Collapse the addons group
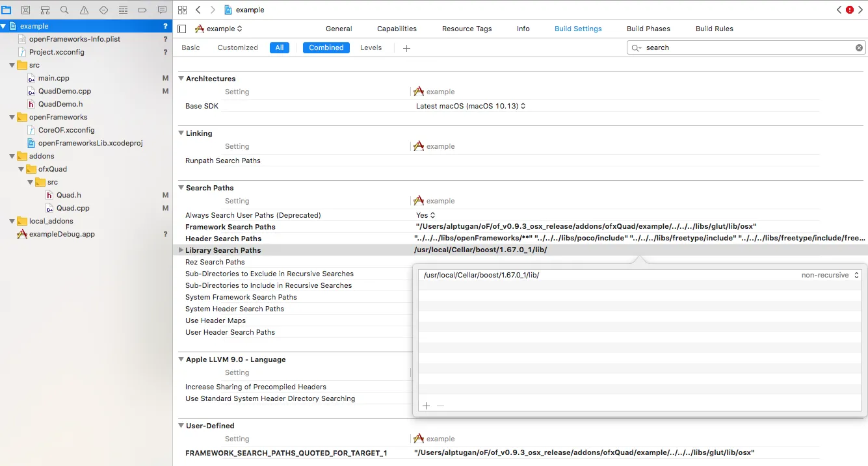The width and height of the screenshot is (868, 466). 12,156
